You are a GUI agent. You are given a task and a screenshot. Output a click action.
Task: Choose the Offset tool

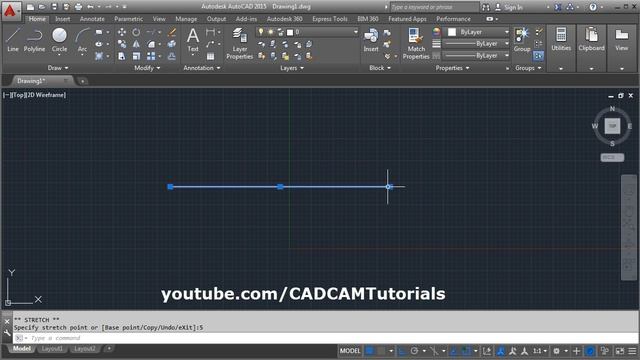coord(172,56)
